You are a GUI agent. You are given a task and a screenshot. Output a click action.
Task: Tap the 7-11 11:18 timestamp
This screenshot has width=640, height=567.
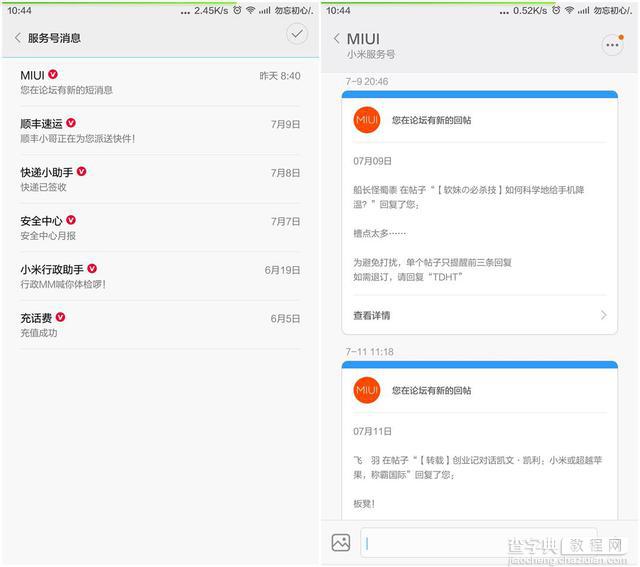[369, 352]
